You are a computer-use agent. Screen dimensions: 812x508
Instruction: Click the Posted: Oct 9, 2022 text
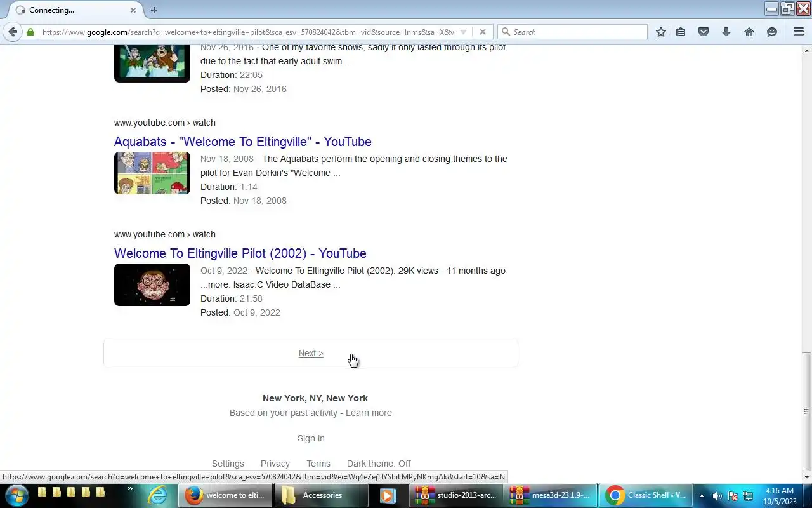240,312
